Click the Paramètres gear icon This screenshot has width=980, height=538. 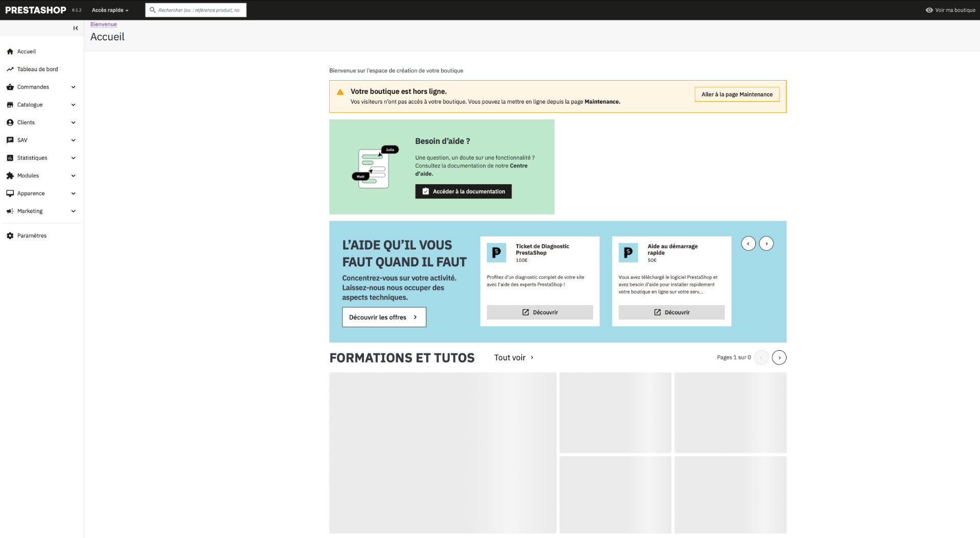[x=10, y=236]
